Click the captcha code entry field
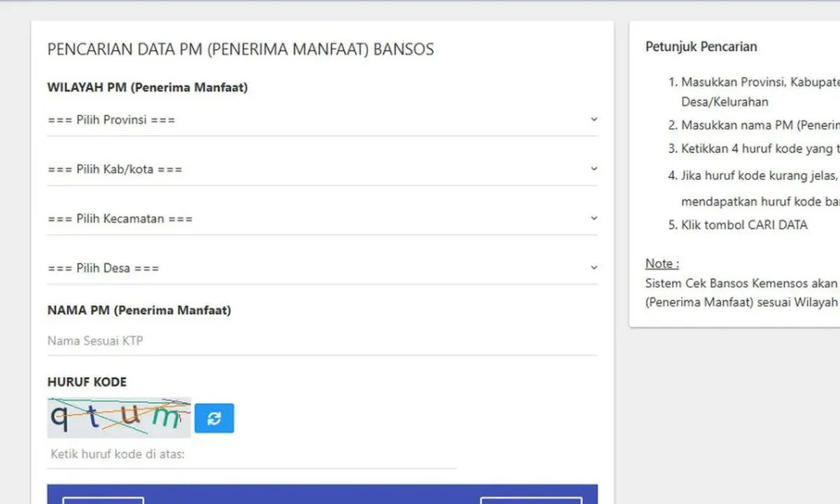 tap(252, 455)
